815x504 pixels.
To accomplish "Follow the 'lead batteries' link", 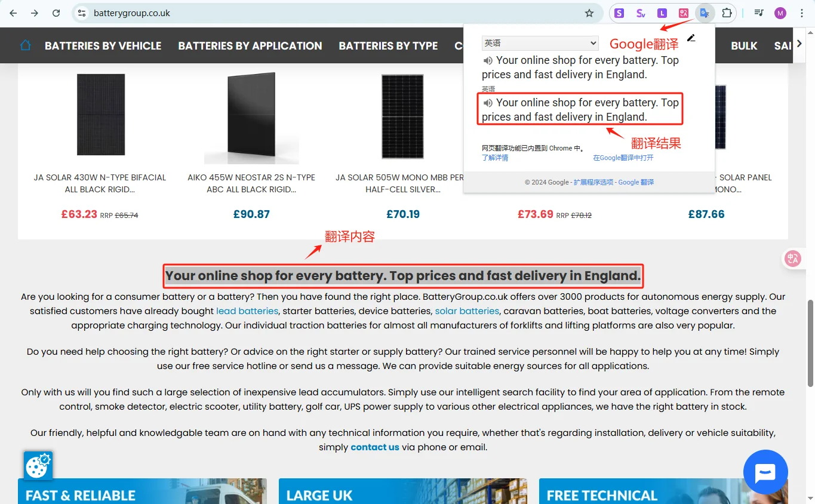I will point(247,311).
